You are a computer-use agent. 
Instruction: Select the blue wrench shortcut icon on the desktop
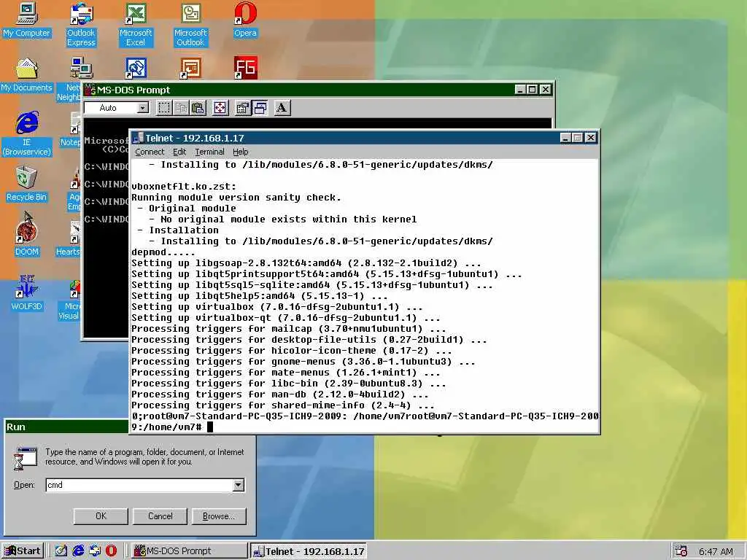136,68
